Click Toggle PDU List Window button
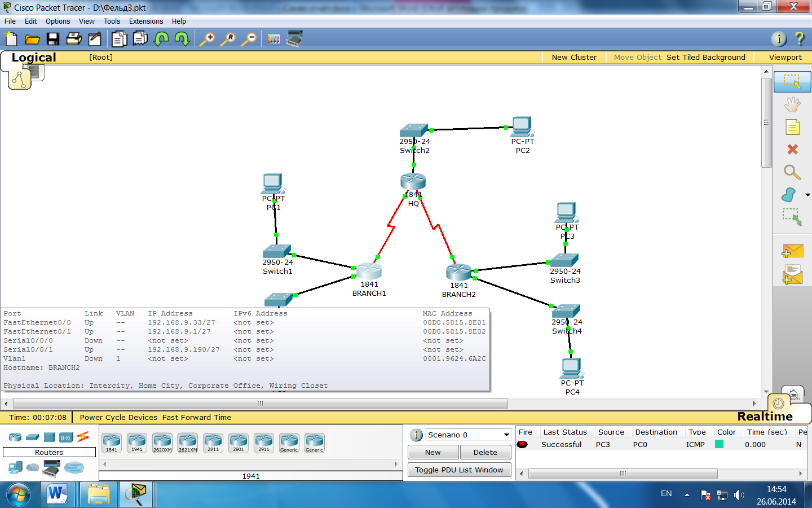Image resolution: width=812 pixels, height=508 pixels. pos(459,470)
